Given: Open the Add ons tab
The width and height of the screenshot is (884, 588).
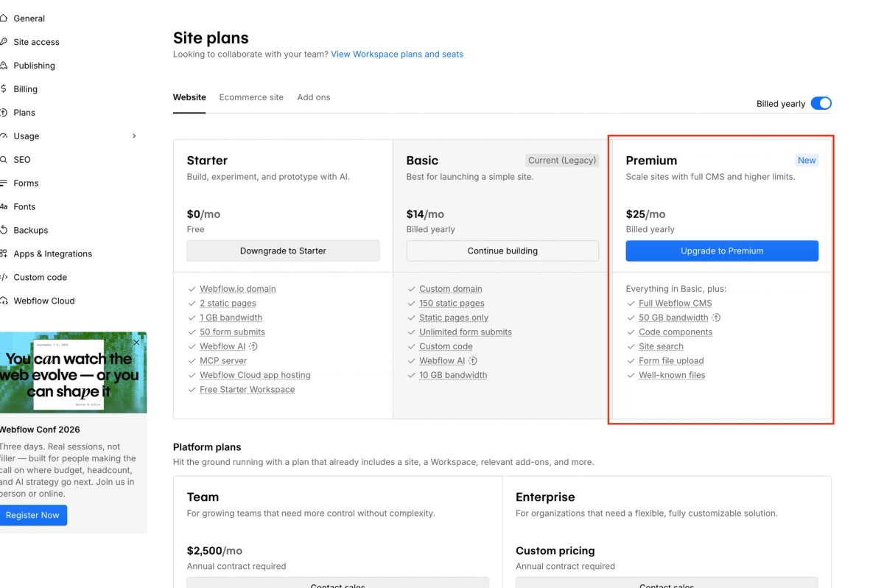Looking at the screenshot, I should click(314, 97).
